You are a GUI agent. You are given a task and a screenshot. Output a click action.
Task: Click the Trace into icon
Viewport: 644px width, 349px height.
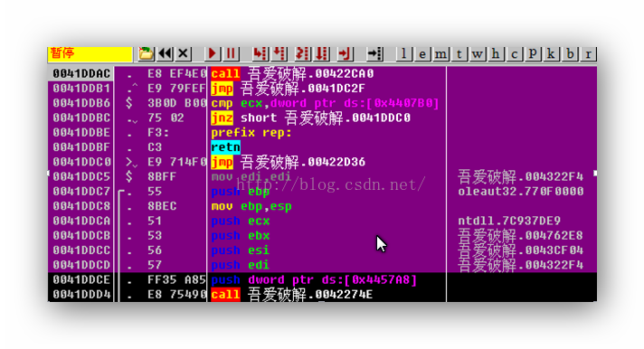pos(303,53)
